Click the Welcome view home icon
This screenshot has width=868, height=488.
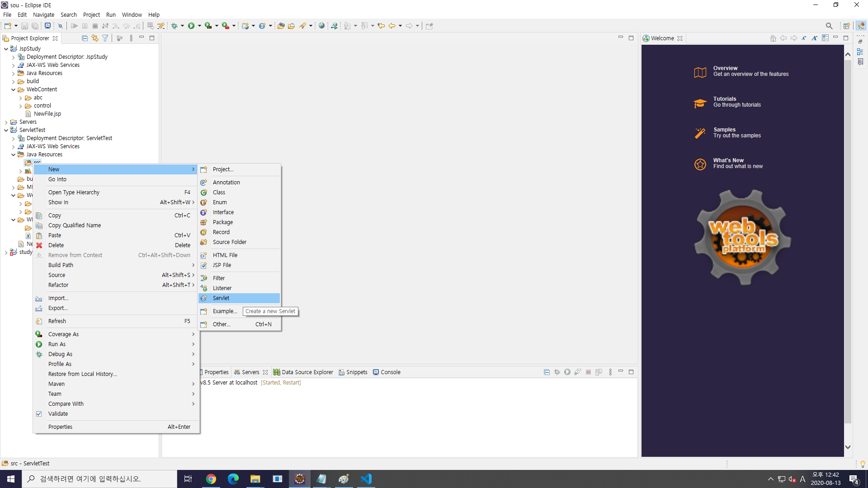coord(773,38)
